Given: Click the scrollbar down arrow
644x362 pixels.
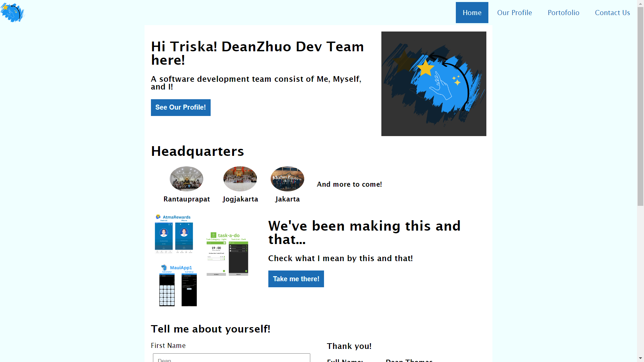Looking at the screenshot, I should click(x=640, y=358).
